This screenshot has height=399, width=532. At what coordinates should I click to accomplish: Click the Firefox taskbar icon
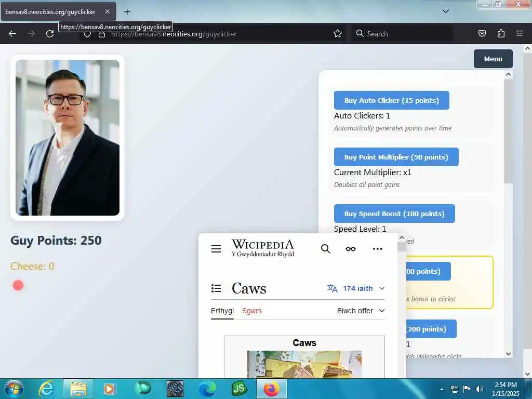tap(271, 389)
